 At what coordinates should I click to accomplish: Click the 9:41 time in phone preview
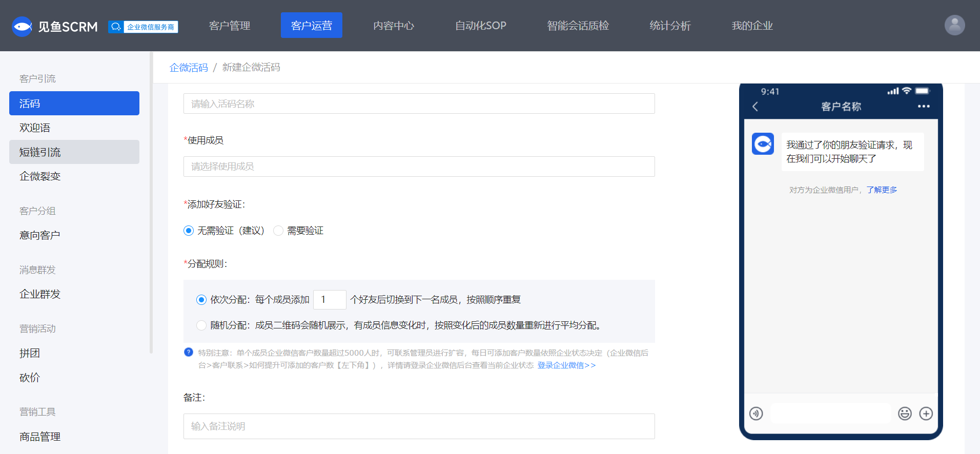pyautogui.click(x=770, y=92)
